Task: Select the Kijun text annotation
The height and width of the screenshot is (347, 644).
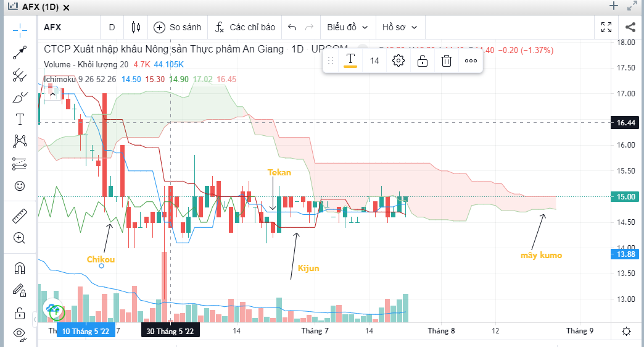Action: pos(308,268)
